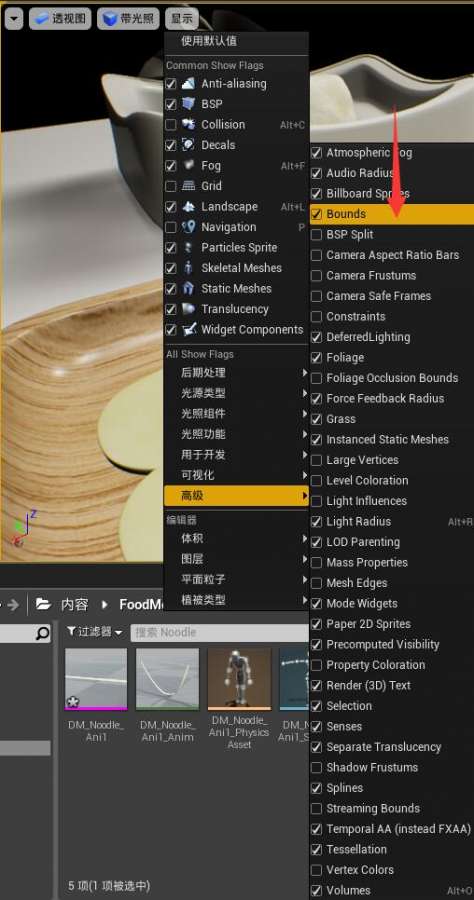
Task: Enable the BSP Split checkbox
Action: pos(316,235)
